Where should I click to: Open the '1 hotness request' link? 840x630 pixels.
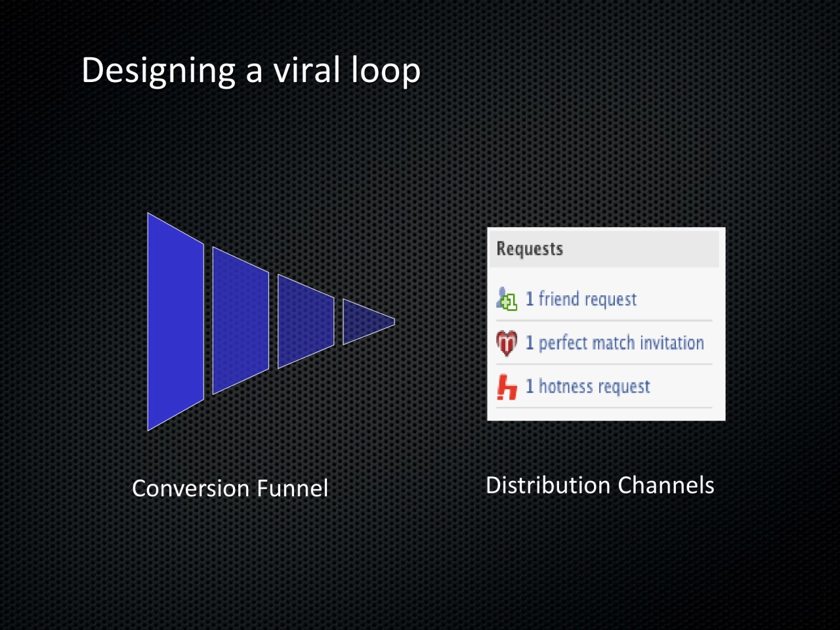pyautogui.click(x=587, y=387)
